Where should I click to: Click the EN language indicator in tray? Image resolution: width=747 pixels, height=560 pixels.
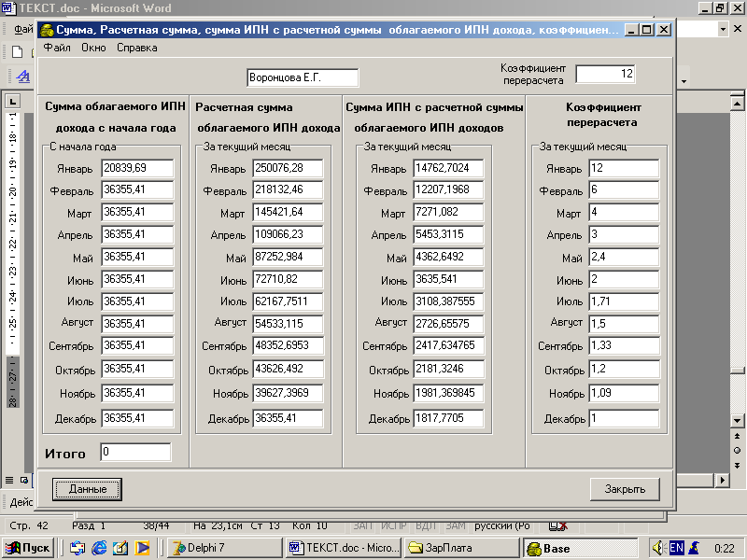pos(676,548)
